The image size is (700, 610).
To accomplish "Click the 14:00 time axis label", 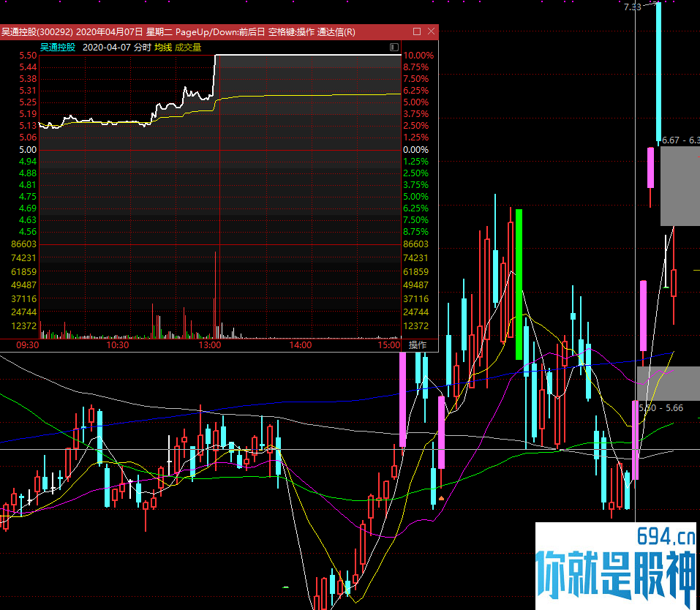I will pos(301,344).
